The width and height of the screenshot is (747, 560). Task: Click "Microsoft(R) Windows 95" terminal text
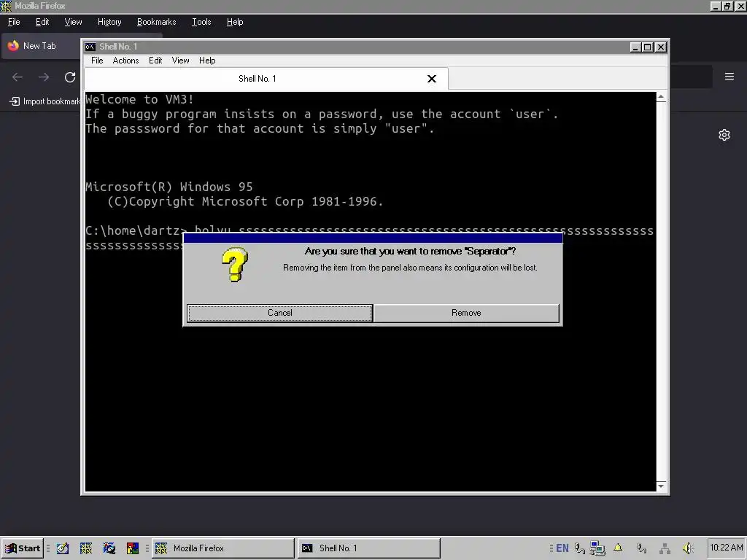coord(169,187)
